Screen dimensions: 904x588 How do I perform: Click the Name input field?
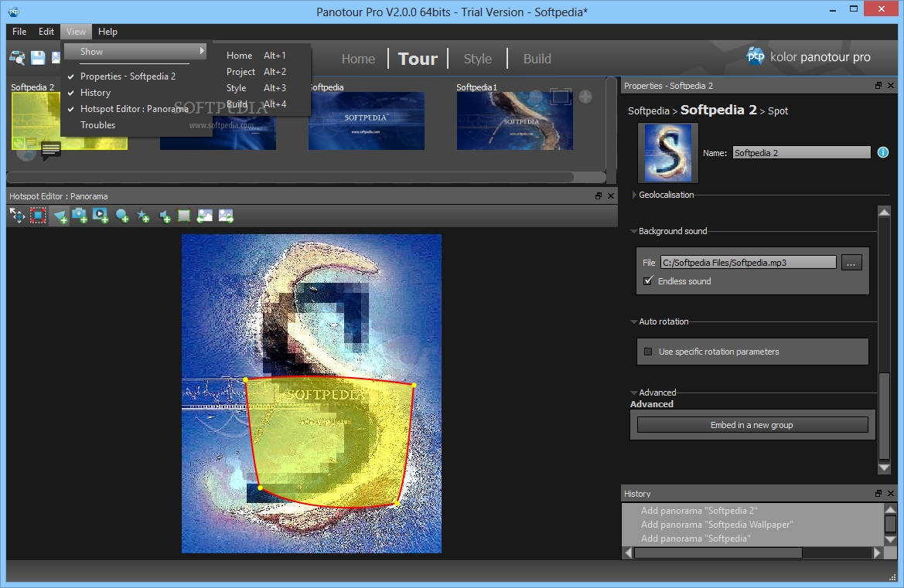pyautogui.click(x=801, y=153)
